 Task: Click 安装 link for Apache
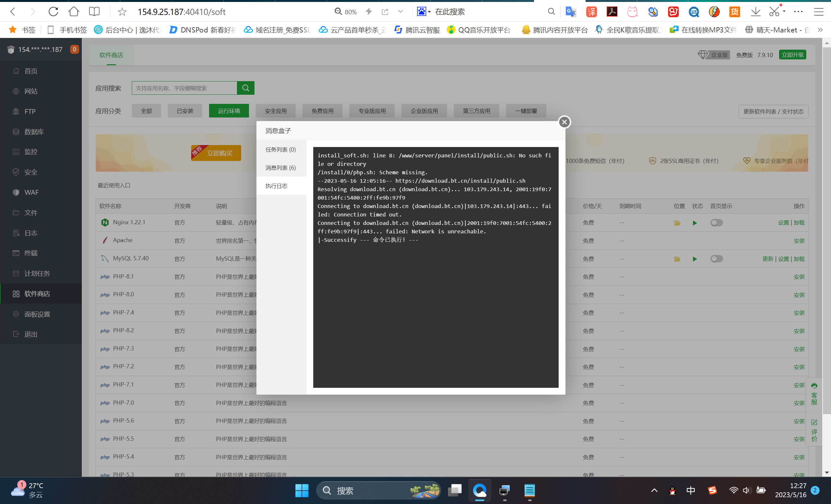coord(799,241)
